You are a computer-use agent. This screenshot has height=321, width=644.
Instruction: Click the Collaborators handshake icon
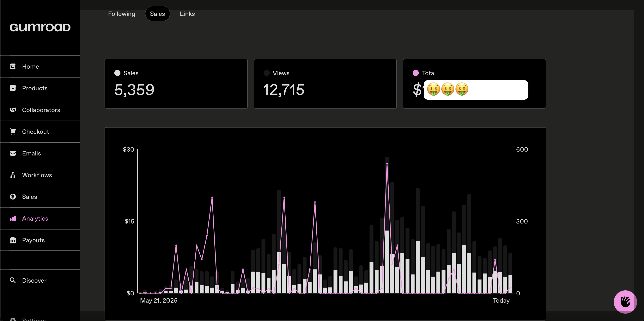[13, 110]
